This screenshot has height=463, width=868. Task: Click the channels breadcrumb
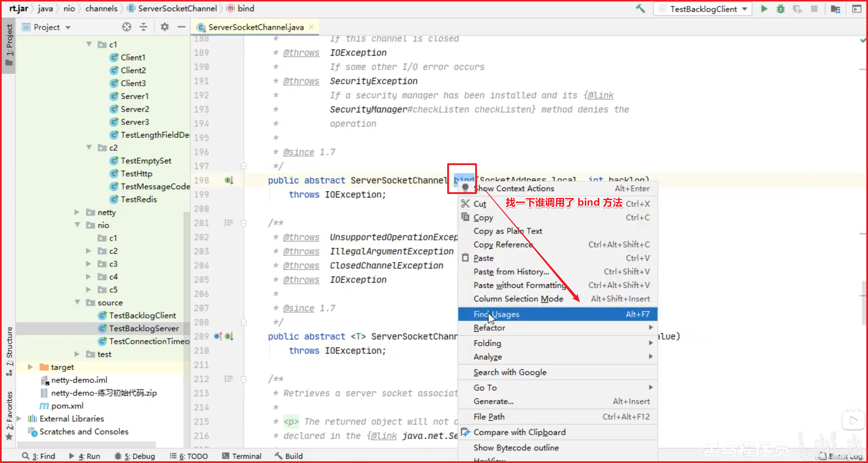click(101, 8)
